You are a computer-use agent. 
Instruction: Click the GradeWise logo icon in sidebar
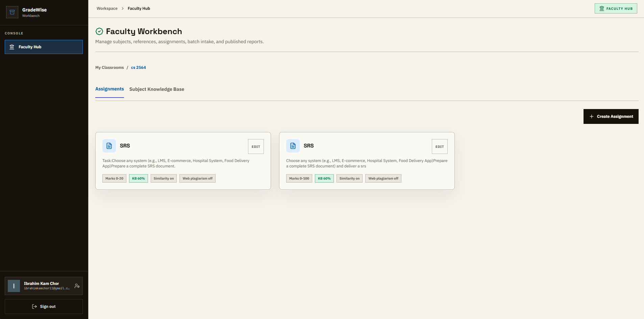coord(12,12)
